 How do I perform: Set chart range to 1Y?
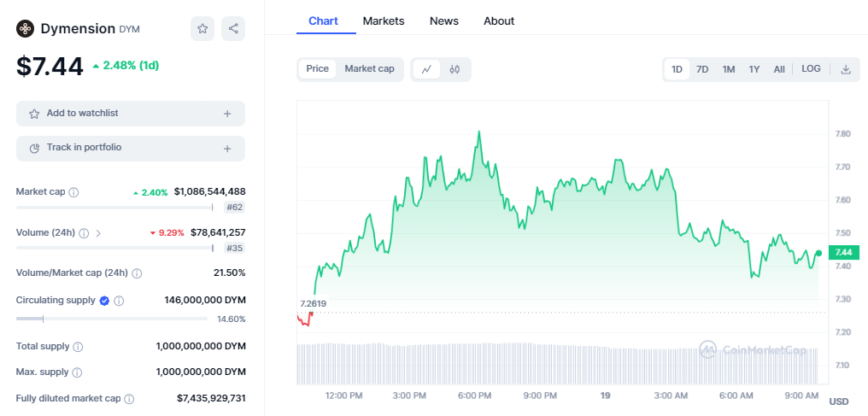pos(754,69)
